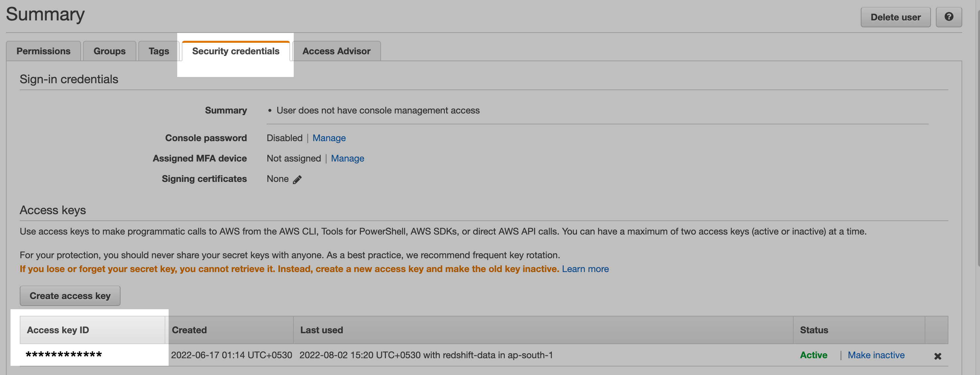Click the Status column header
This screenshot has height=375, width=980.
[859, 330]
